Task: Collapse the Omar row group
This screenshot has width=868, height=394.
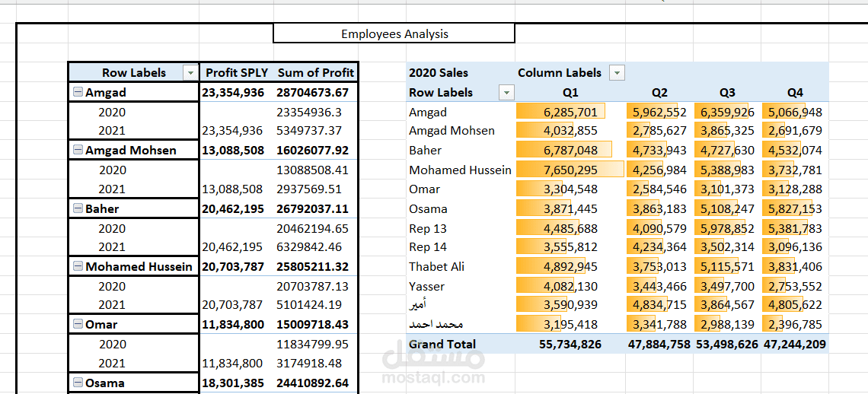Action: [x=78, y=325]
